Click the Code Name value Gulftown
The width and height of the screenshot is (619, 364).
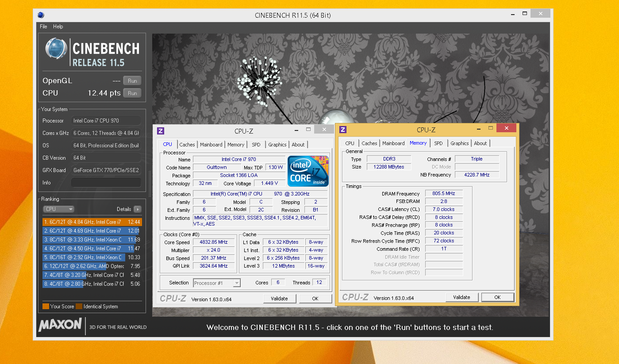tap(217, 168)
